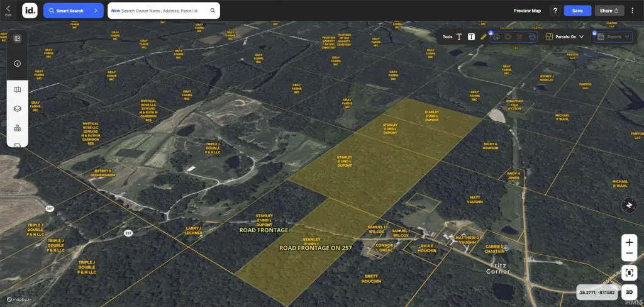Open the map layers stack icon

point(18,109)
